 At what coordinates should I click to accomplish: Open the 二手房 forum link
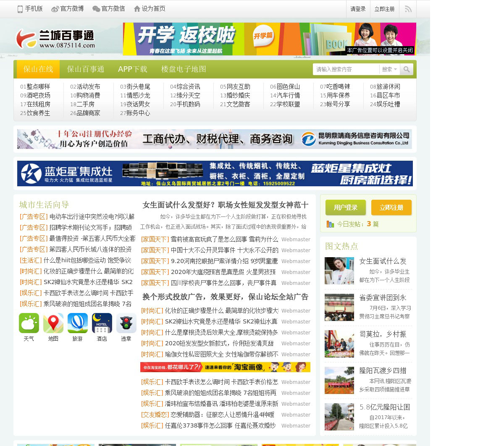[x=85, y=104]
